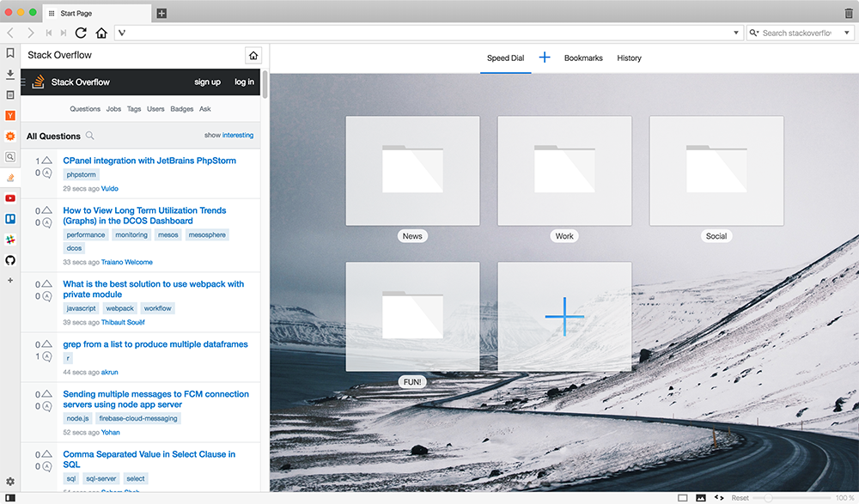The width and height of the screenshot is (859, 504).
Task: Go to the browser home page
Action: pos(101,33)
